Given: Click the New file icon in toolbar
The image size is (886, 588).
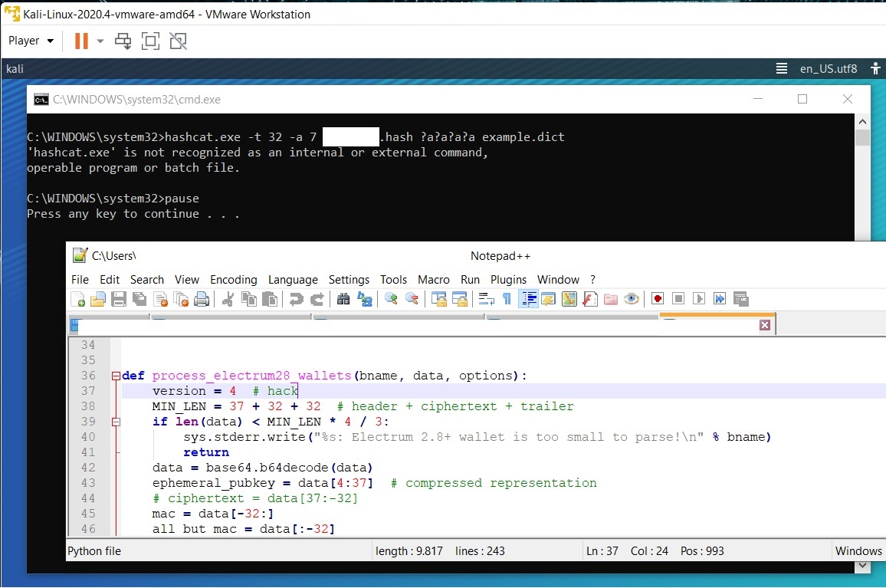Looking at the screenshot, I should (77, 299).
